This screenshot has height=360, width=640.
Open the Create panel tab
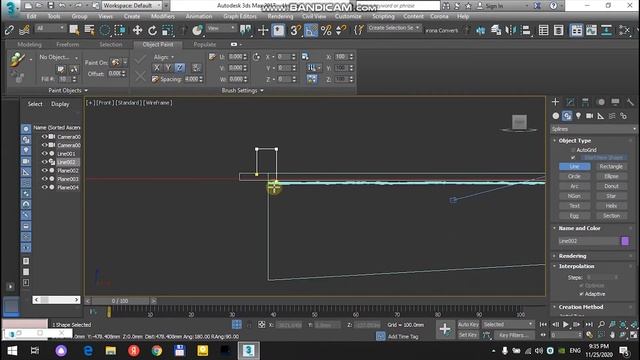(556, 102)
